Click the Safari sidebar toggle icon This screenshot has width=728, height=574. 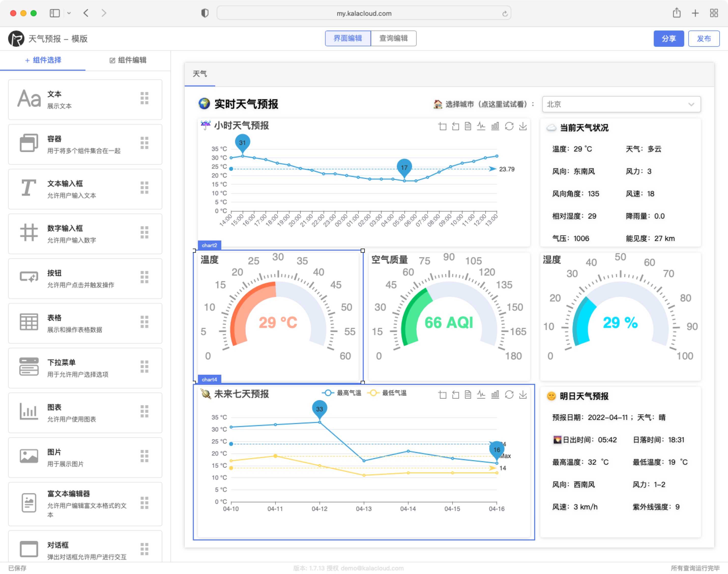(54, 13)
